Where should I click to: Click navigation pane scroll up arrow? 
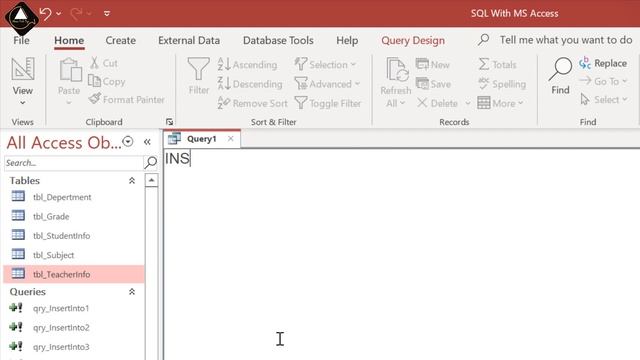coord(151,180)
